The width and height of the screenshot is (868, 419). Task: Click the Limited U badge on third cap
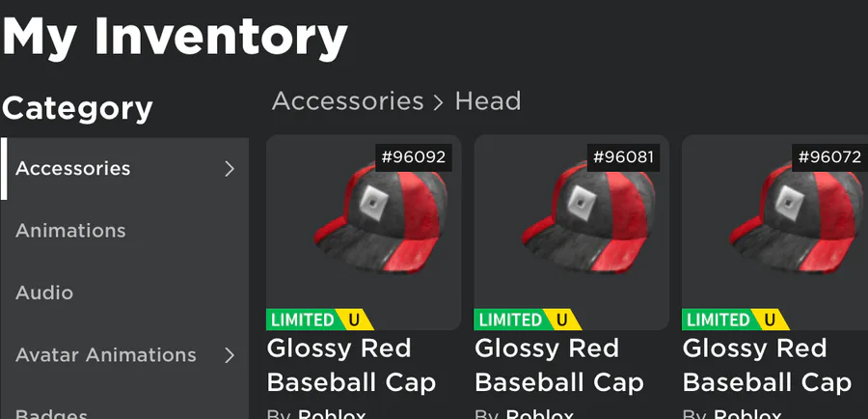click(x=735, y=320)
